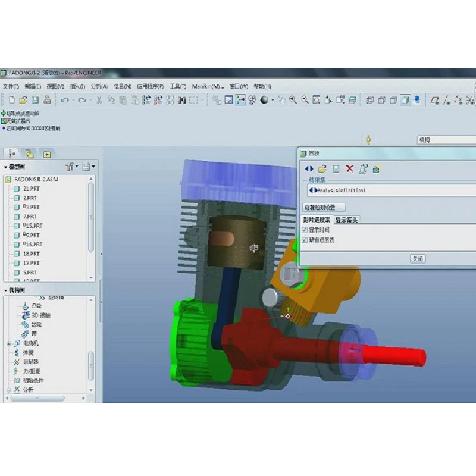Image resolution: width=476 pixels, height=476 pixels.
Task: Refit the model with the zoom-to-fit icon
Action: (x=317, y=99)
